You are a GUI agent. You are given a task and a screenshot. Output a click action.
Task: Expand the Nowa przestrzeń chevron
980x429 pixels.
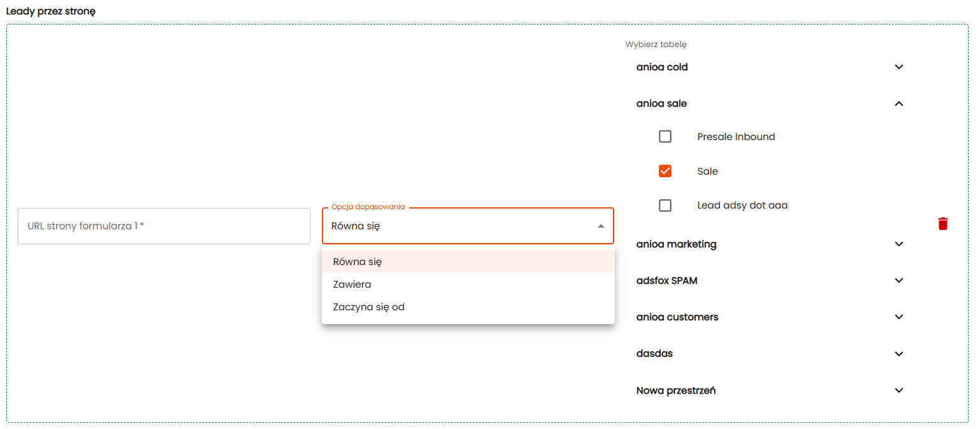899,391
